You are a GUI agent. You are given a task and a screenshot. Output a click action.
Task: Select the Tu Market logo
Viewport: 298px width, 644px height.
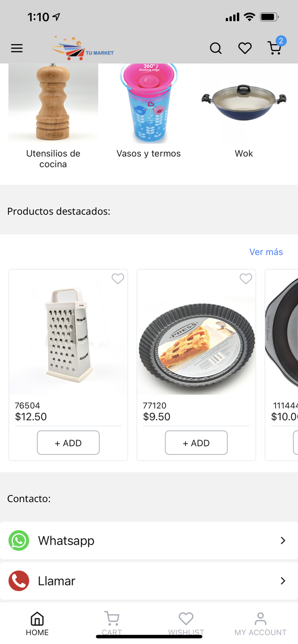pyautogui.click(x=83, y=48)
